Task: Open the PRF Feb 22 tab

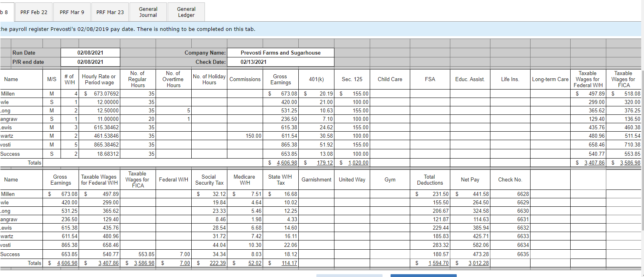Action: [x=34, y=12]
